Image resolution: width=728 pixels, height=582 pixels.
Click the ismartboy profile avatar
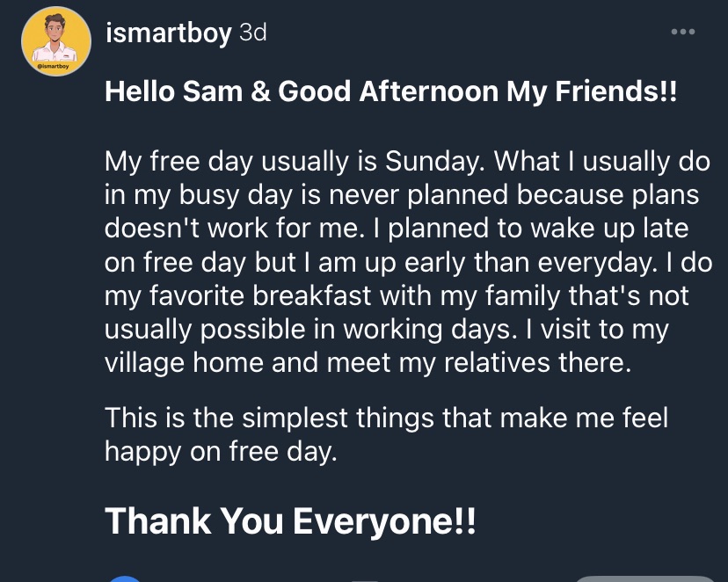click(x=56, y=41)
